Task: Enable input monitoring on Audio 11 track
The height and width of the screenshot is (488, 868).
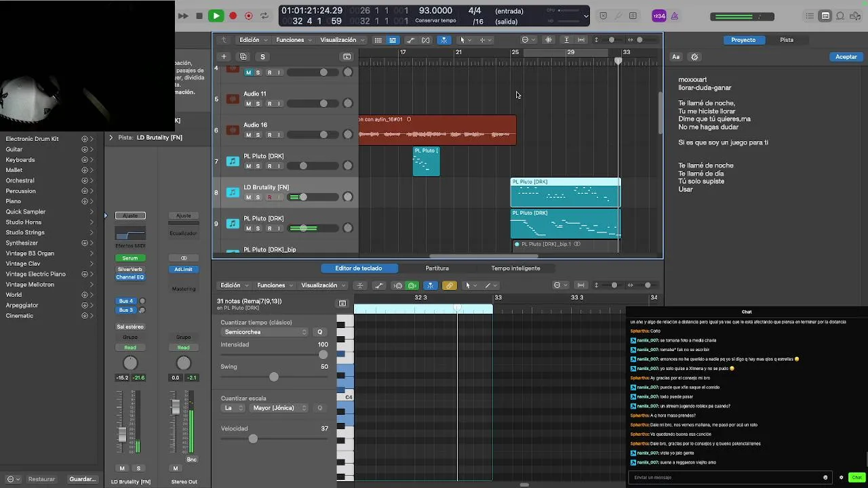Action: 278,104
